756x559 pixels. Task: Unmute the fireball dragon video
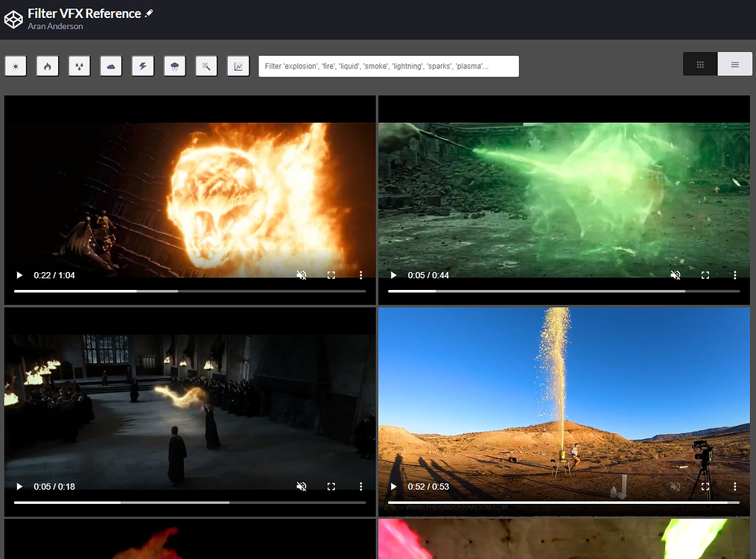[302, 275]
